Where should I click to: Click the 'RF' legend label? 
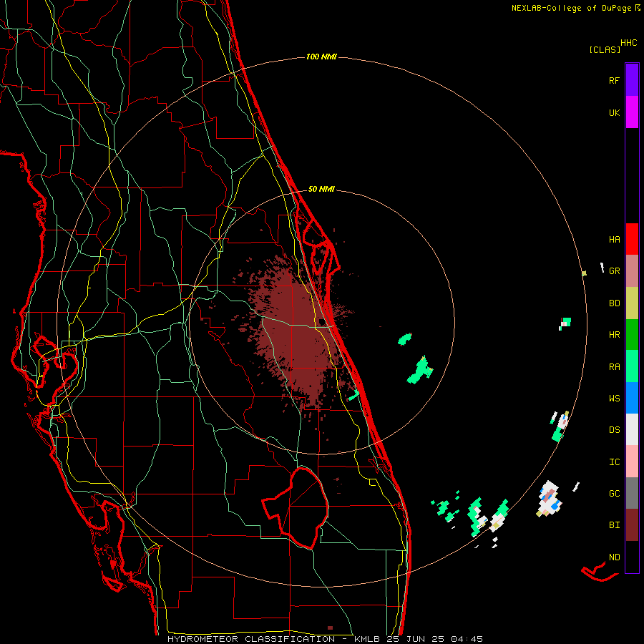(614, 80)
